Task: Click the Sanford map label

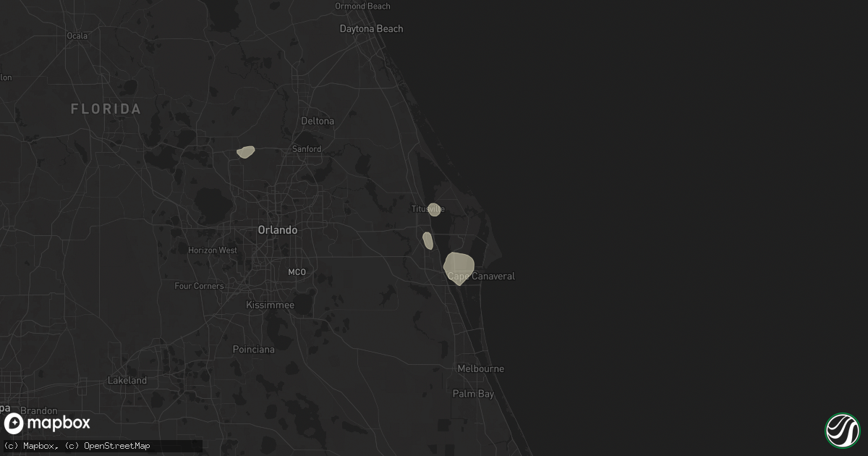Action: pyautogui.click(x=307, y=149)
